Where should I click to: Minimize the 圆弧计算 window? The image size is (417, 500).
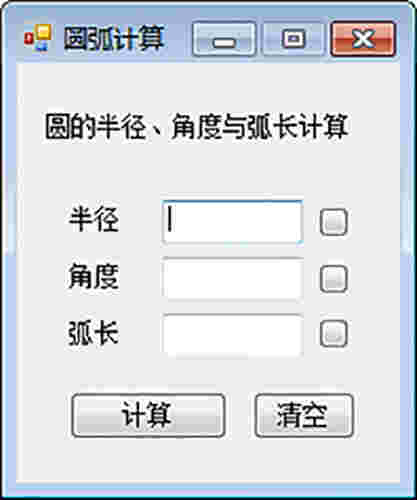click(224, 39)
